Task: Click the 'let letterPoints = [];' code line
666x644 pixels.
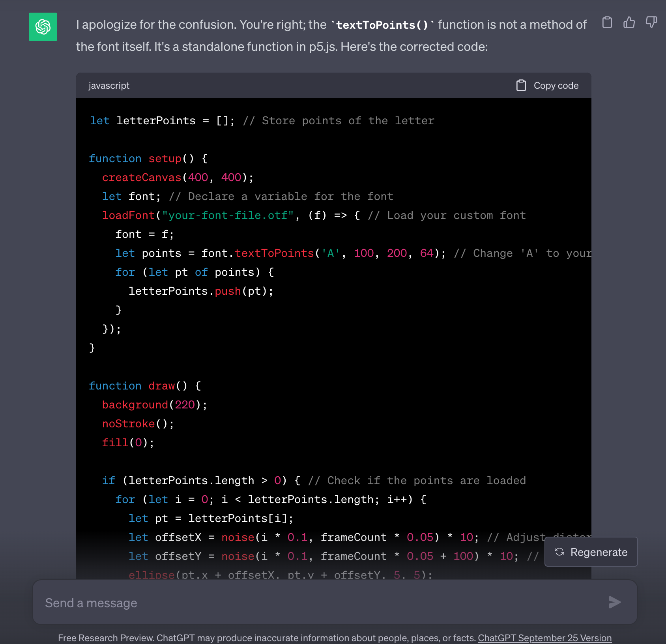Action: pyautogui.click(x=262, y=121)
